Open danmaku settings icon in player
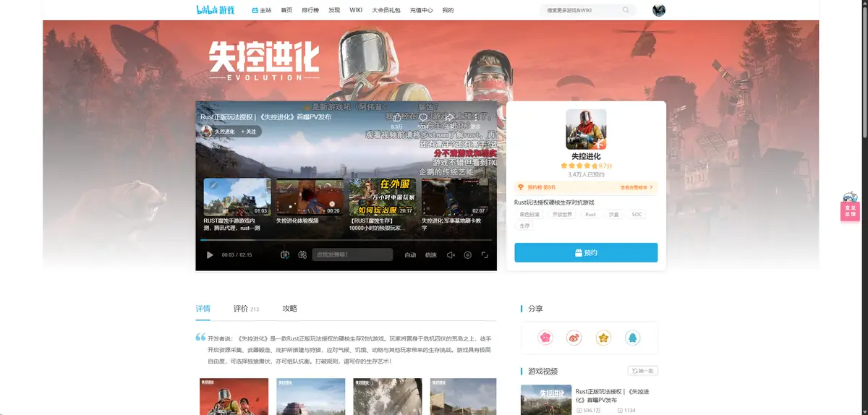 click(x=302, y=255)
